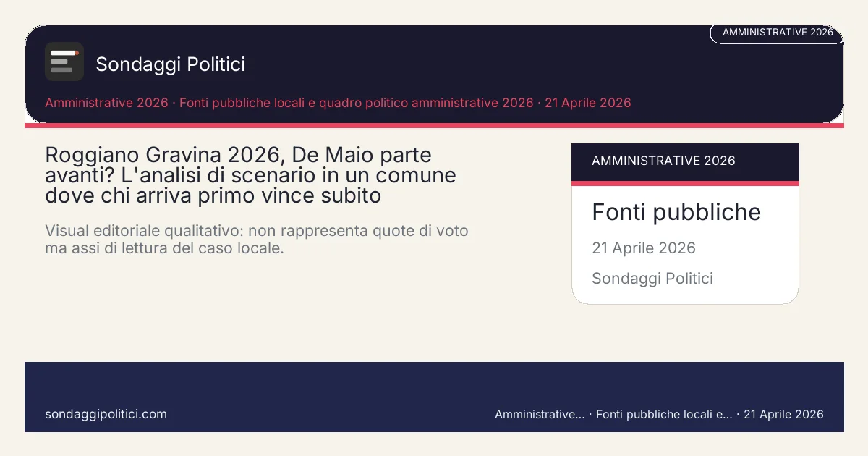Click the Fonti pubbliche locali e... footer item
868x456 pixels.
pyautogui.click(x=663, y=415)
